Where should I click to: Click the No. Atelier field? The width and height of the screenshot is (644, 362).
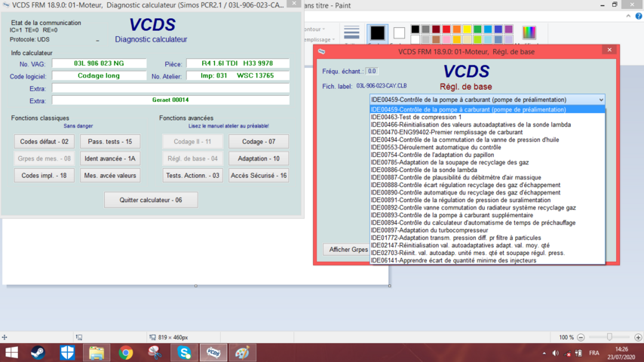point(238,75)
